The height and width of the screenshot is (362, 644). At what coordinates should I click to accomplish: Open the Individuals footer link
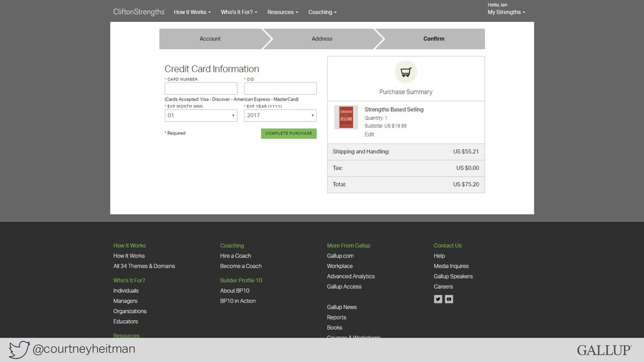pos(126,290)
